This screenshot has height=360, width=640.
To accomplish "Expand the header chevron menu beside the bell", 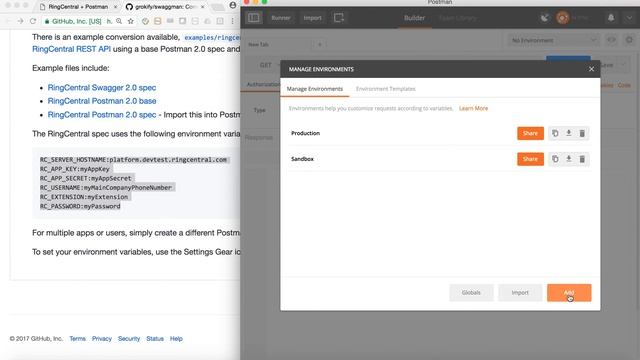I will (x=629, y=18).
